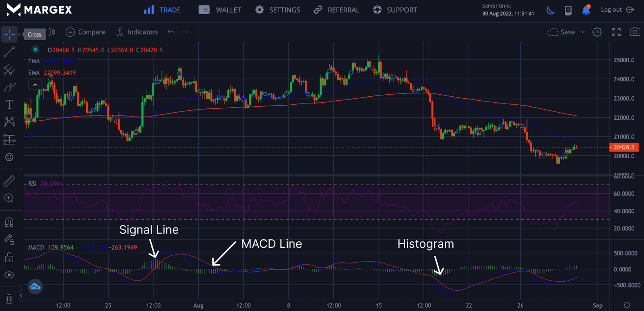Click the Indicators button
This screenshot has width=644, height=311.
(137, 32)
